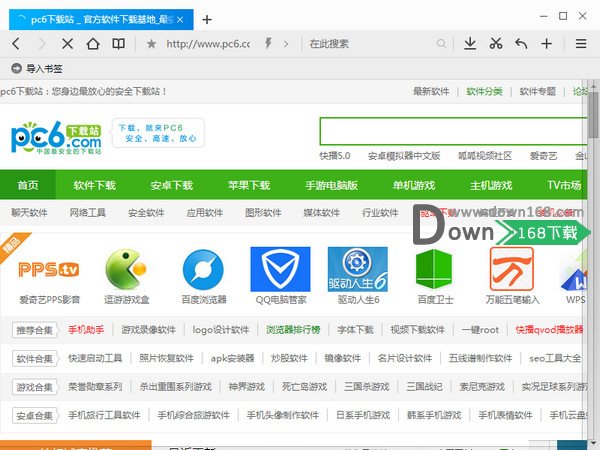Minimize the browser window
This screenshot has height=450, width=600.
tap(543, 16)
